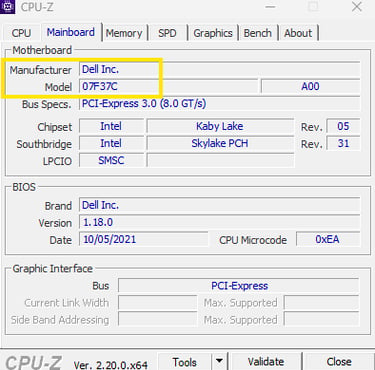Click the Chipset label

[55, 127]
